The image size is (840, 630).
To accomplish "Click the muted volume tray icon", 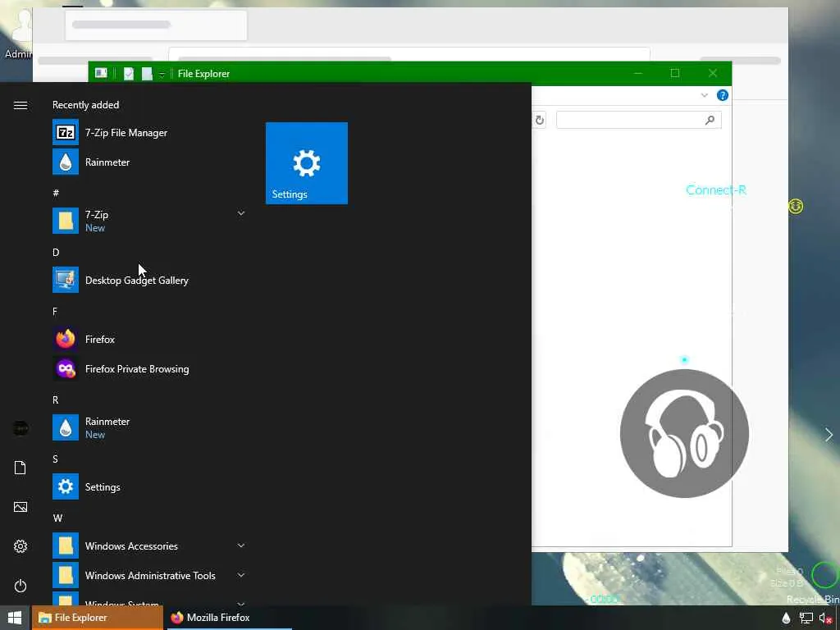I will click(x=825, y=619).
